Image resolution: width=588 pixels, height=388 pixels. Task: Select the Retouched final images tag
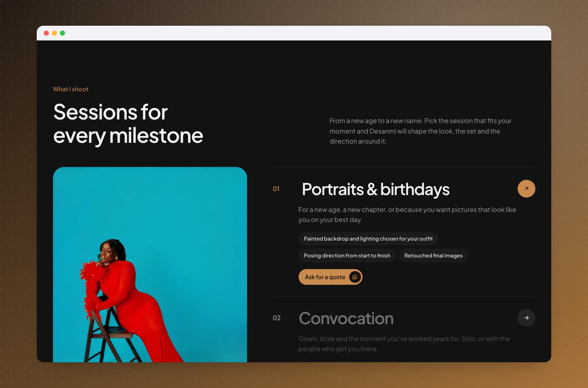pyautogui.click(x=433, y=256)
